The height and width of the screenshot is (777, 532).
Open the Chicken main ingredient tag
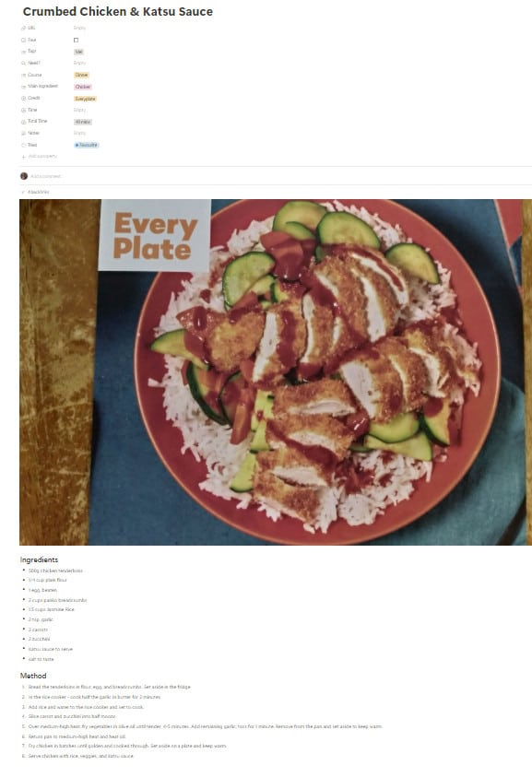(83, 87)
